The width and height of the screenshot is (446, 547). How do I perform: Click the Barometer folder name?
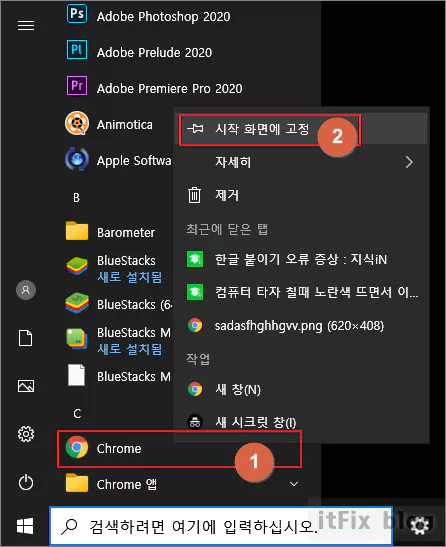coord(126,232)
